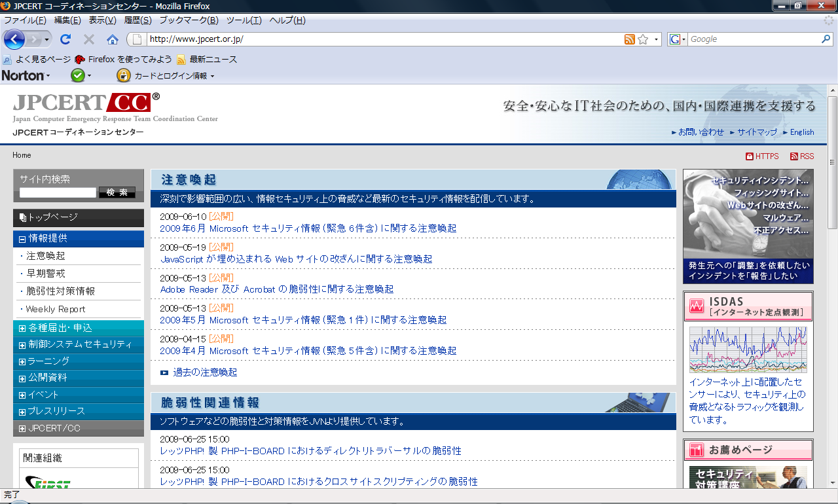Image resolution: width=838 pixels, height=504 pixels.
Task: Open the ブックマーク menu
Action: [x=189, y=20]
